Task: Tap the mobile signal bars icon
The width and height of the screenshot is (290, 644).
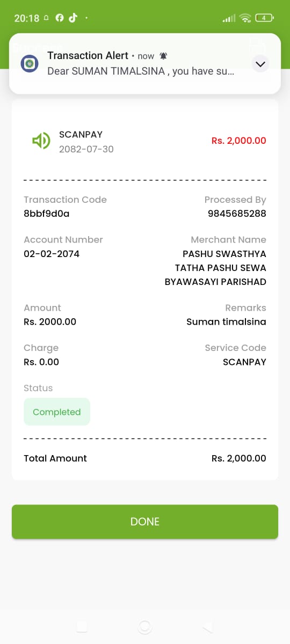Action: (229, 18)
